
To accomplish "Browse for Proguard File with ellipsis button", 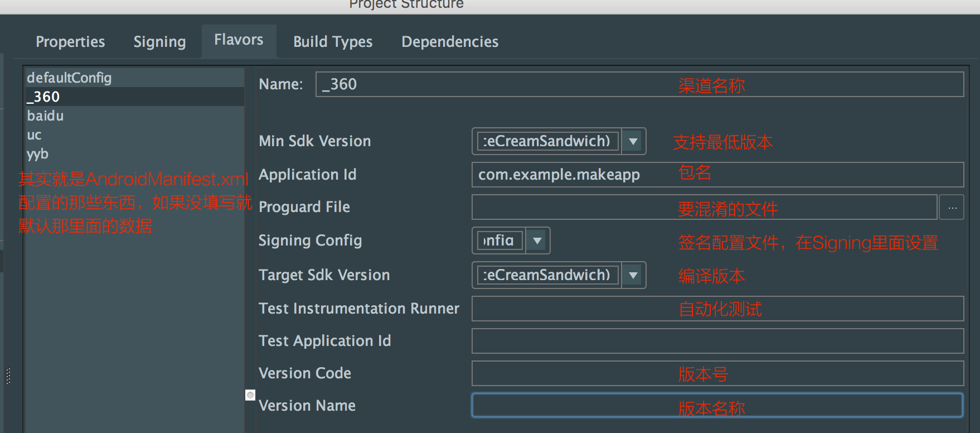I will (x=952, y=208).
